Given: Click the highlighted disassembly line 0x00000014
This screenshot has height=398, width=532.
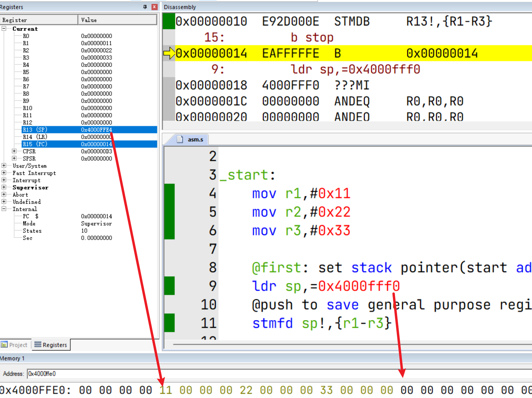Looking at the screenshot, I should 353,53.
